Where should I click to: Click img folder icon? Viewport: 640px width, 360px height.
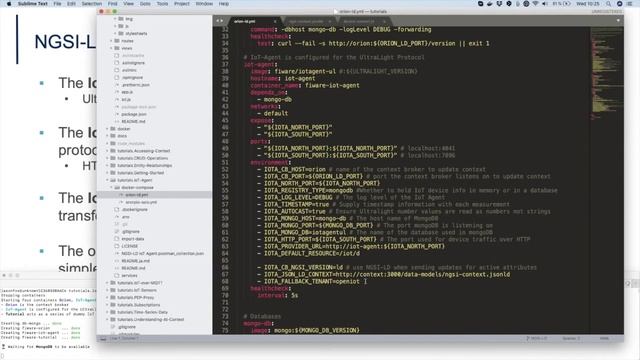click(121, 19)
